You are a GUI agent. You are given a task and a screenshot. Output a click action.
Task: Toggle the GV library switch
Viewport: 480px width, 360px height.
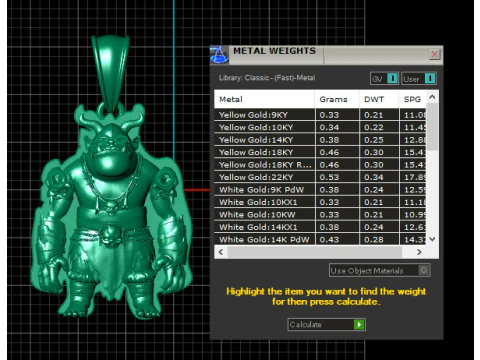tap(384, 79)
